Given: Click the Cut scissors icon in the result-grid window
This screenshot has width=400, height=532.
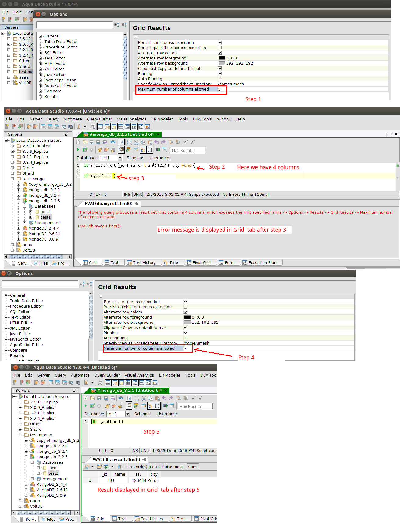Looking at the screenshot, I should click(x=144, y=398).
